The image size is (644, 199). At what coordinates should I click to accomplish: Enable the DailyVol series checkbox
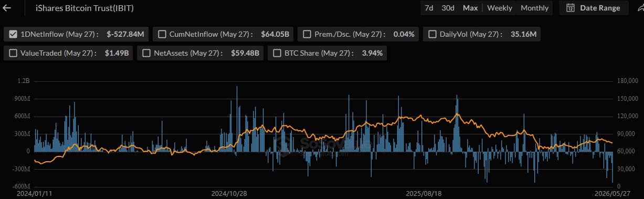(x=432, y=34)
